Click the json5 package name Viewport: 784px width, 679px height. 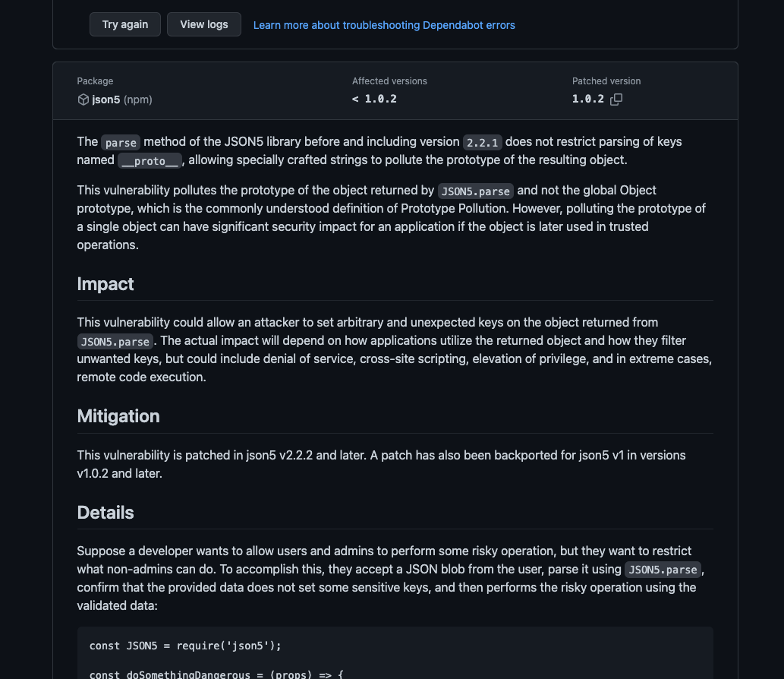click(106, 99)
